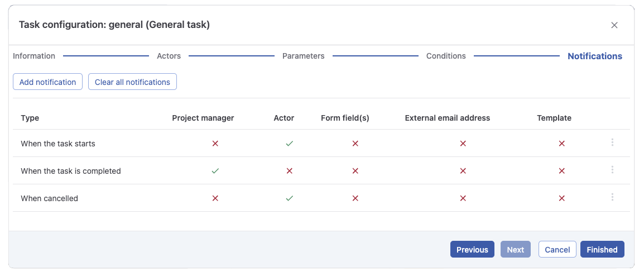
Task: Click Template cross for "When the task is completed"
Action: [x=562, y=171]
